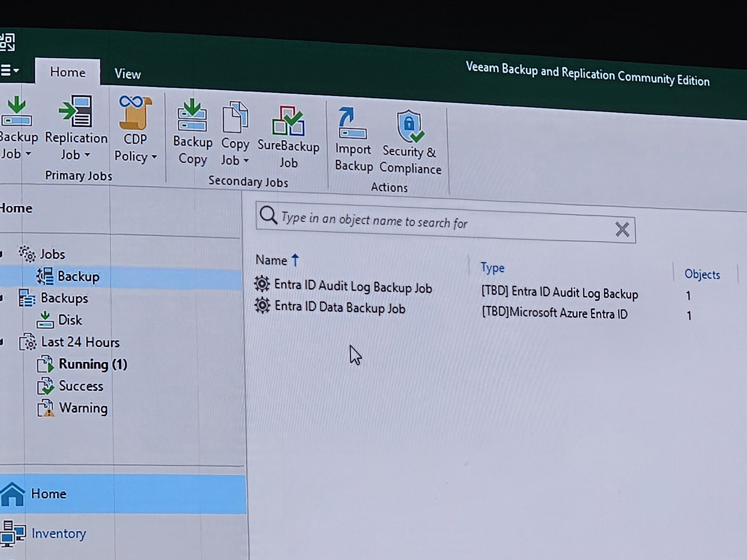The height and width of the screenshot is (560, 747).
Task: Click Import Backup icon in Actions
Action: pyautogui.click(x=352, y=124)
